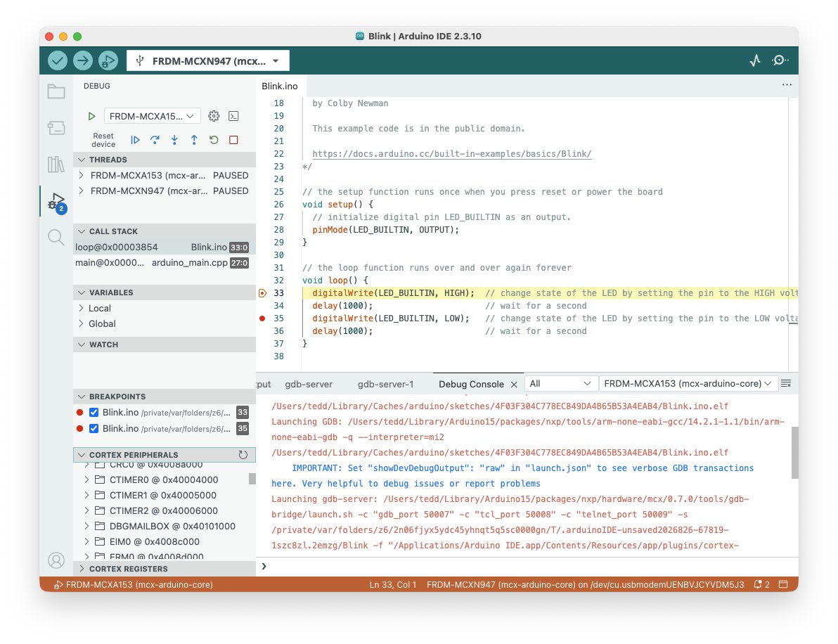
Task: Open the FRDM-MCXA15 debug configuration dropdown
Action: coord(153,116)
